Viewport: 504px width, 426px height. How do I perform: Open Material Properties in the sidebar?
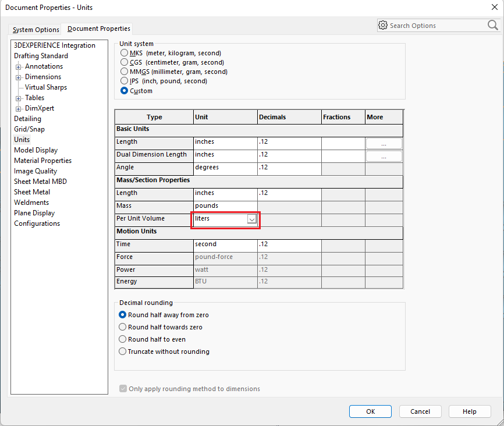coord(43,161)
